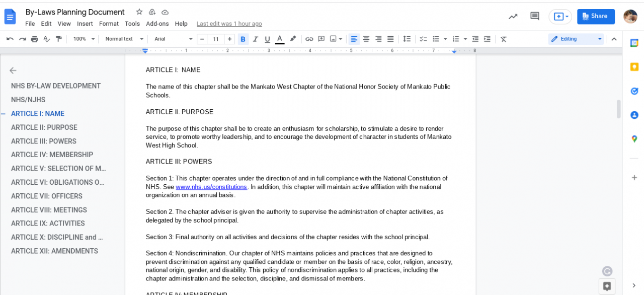Viewport: 644px width, 295px height.
Task: Select the Paint format tool
Action: (59, 39)
